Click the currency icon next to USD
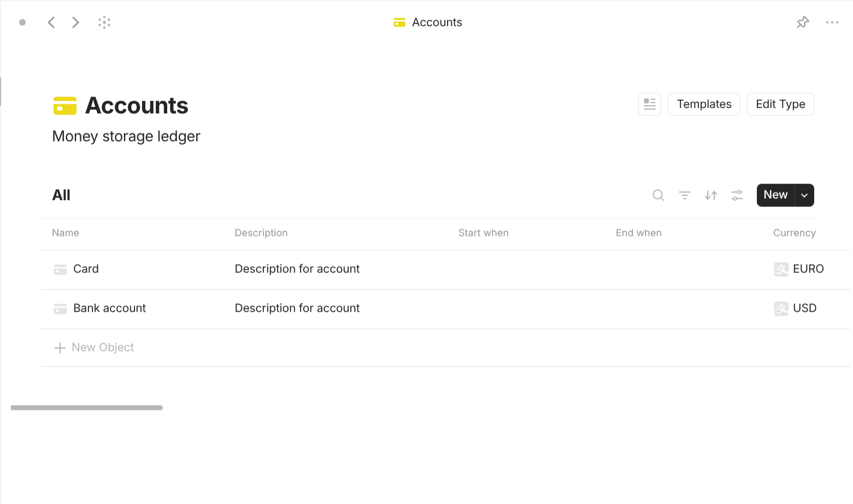This screenshot has height=504, width=853. point(781,308)
